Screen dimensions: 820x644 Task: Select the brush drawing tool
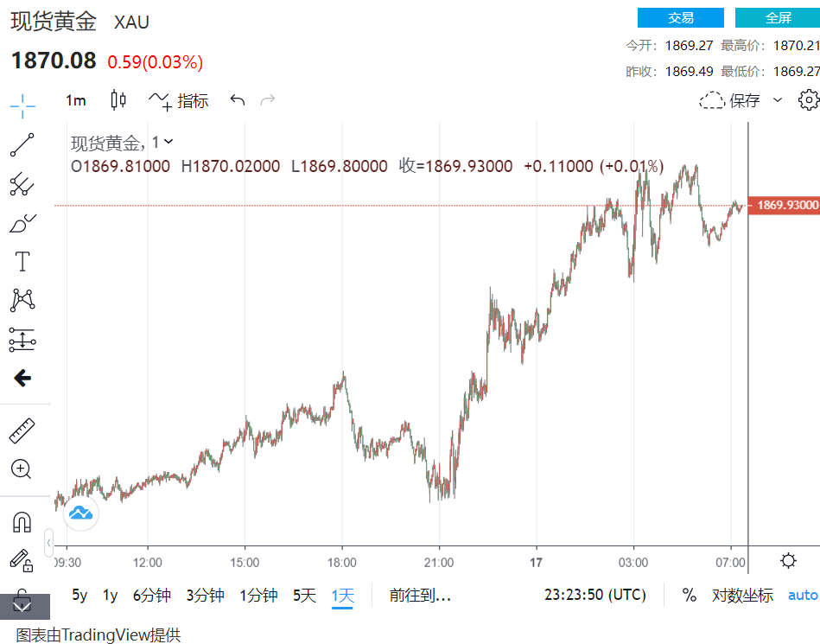click(22, 223)
